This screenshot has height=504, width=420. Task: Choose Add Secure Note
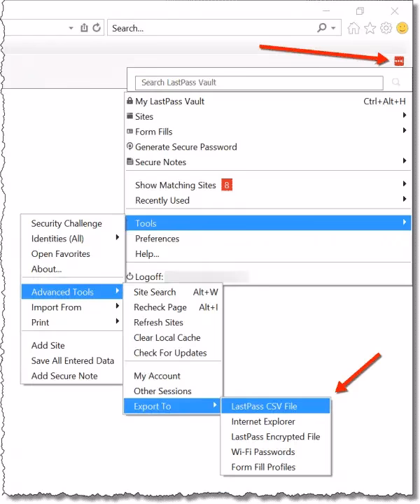(x=72, y=376)
